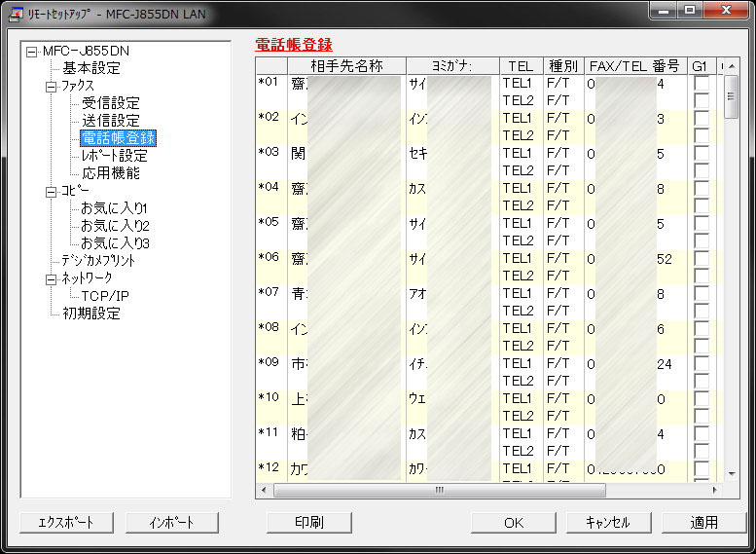This screenshot has height=554, width=756.
Task: Select row number *10 cell
Action: point(271,407)
